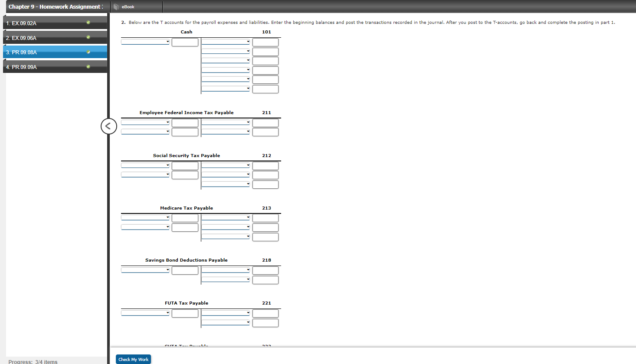Click second credit amount field in Employee Federal Income Tax Payable
The image size is (636, 364).
[266, 132]
